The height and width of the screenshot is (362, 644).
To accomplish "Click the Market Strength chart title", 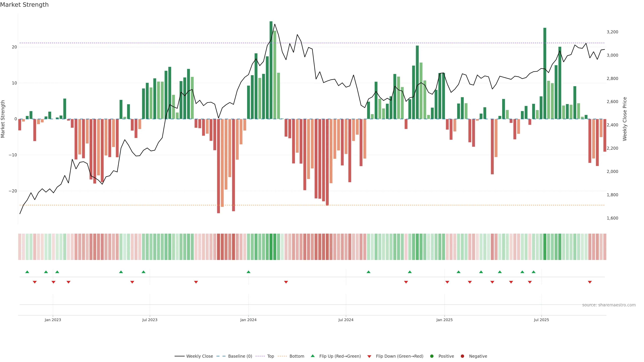I will [24, 5].
